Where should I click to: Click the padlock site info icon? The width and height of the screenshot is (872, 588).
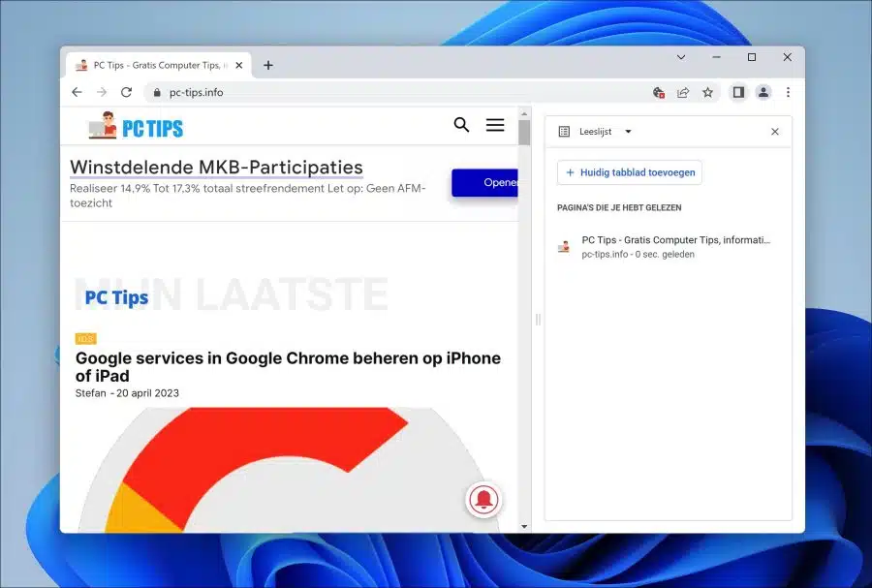[x=157, y=93]
